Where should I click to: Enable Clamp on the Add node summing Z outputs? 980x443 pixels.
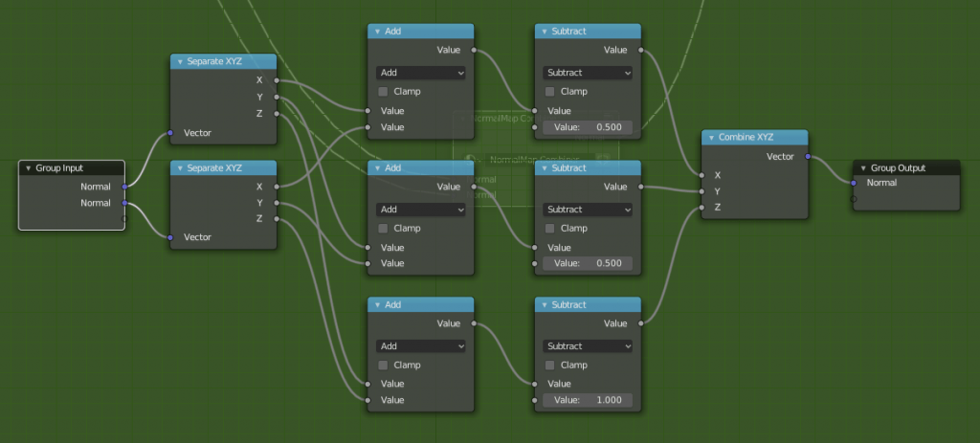[383, 365]
